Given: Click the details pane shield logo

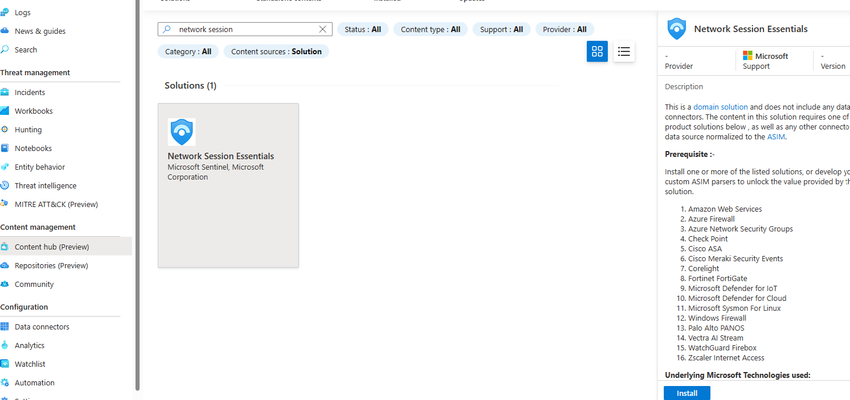Looking at the screenshot, I should coord(677,29).
